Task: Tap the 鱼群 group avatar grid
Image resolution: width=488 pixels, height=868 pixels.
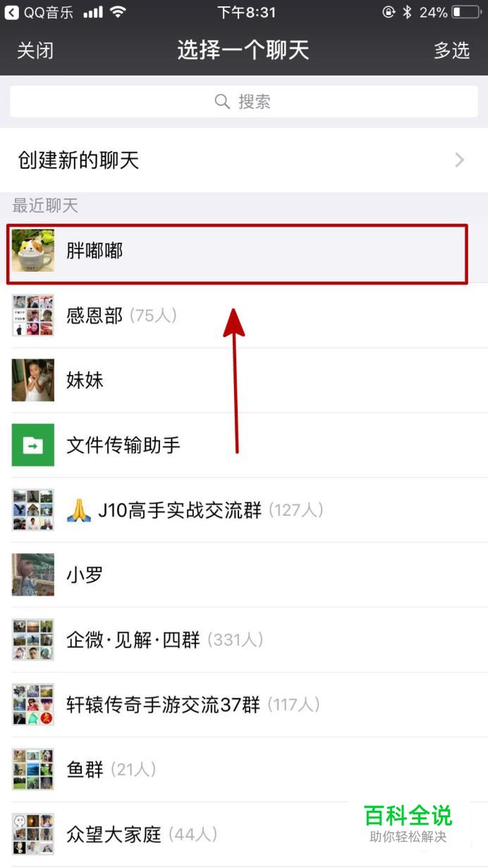Action: 32,769
